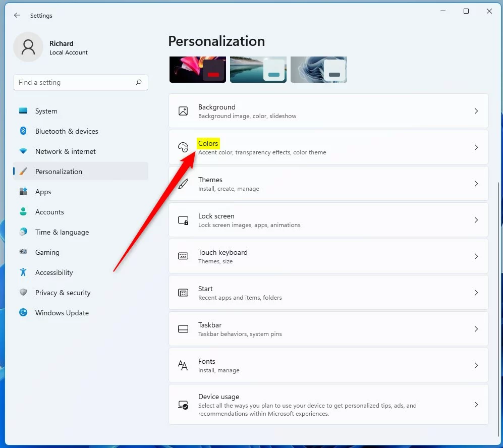Click the Taskbar icon
Screen dimensions: 503x448
click(x=183, y=329)
